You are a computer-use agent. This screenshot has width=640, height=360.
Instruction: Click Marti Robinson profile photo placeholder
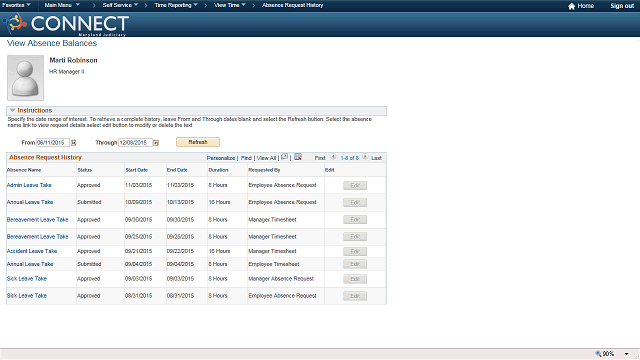coord(25,78)
